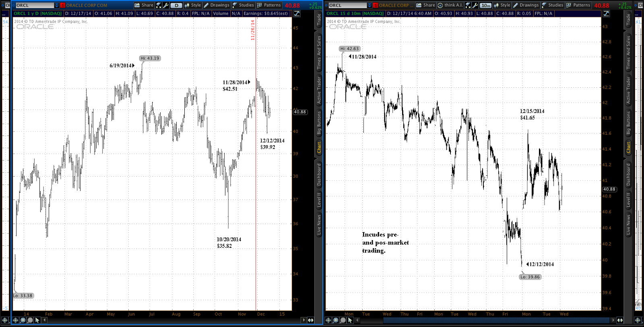This screenshot has width=644, height=327.
Task: Open Patterns menu in right chart
Action: [578, 5]
